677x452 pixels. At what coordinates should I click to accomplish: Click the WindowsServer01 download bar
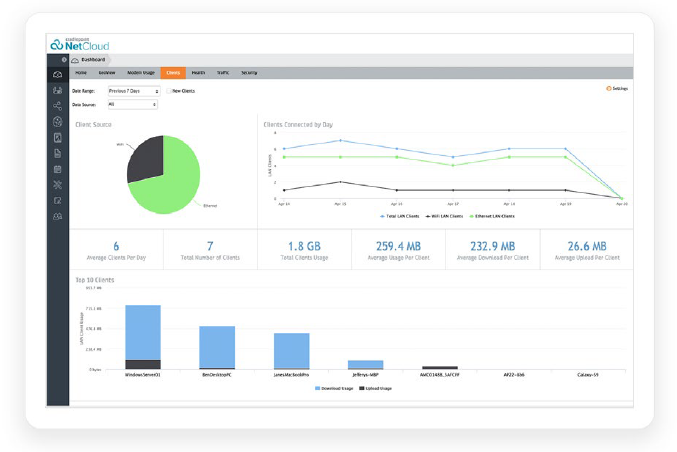coord(143,332)
